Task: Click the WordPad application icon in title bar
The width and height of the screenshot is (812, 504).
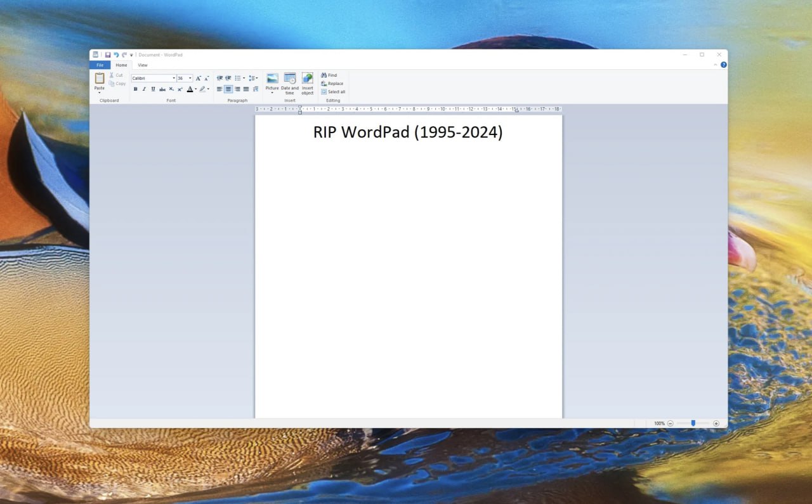Action: tap(95, 55)
